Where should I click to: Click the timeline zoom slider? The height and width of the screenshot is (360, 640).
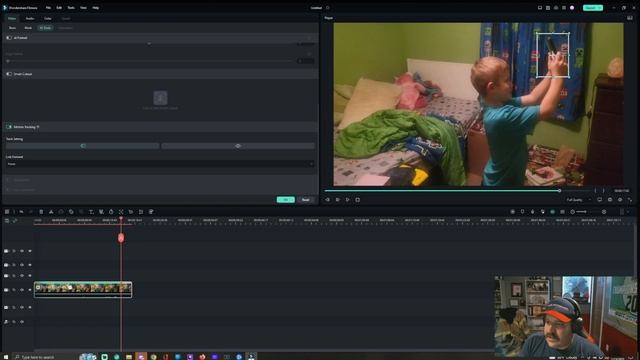coord(588,212)
